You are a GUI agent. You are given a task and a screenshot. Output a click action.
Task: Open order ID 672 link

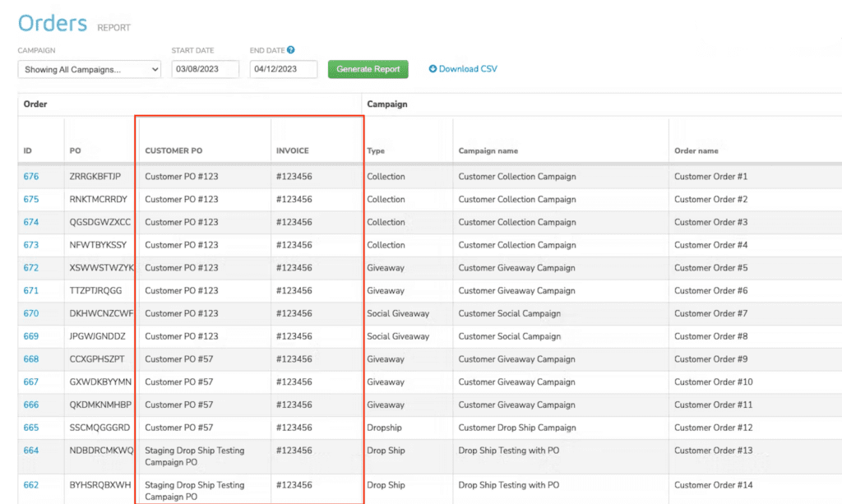[31, 268]
